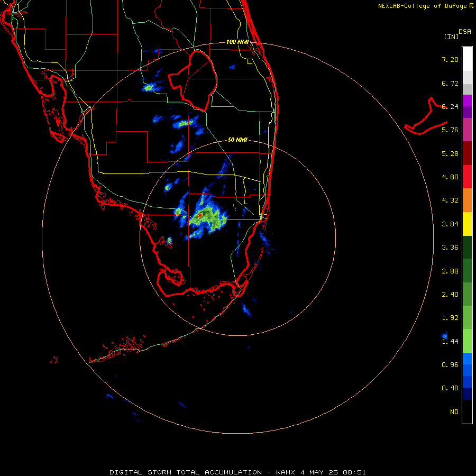Click the 7.20 legend value
Viewport: 476px width, 476px height.
(450, 59)
